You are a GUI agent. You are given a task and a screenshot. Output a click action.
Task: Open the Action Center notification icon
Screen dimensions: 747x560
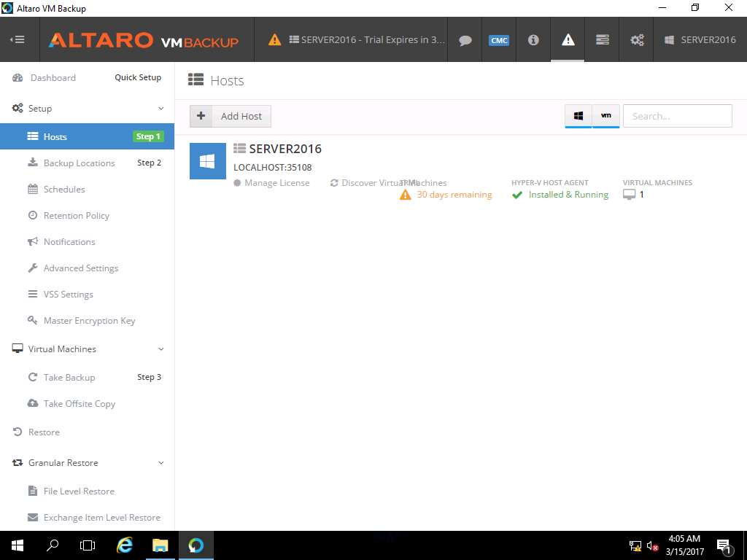[x=724, y=546]
